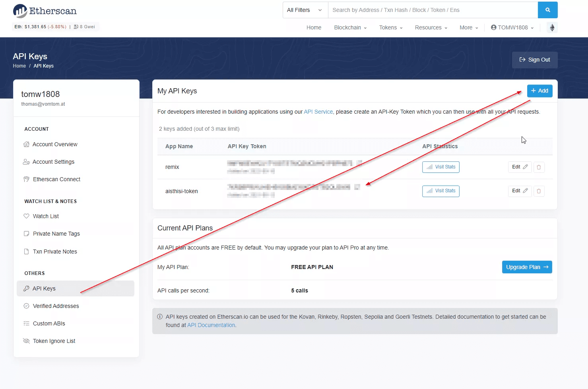Click the '2 keys added' limit text
Image resolution: width=588 pixels, height=389 pixels.
point(199,129)
